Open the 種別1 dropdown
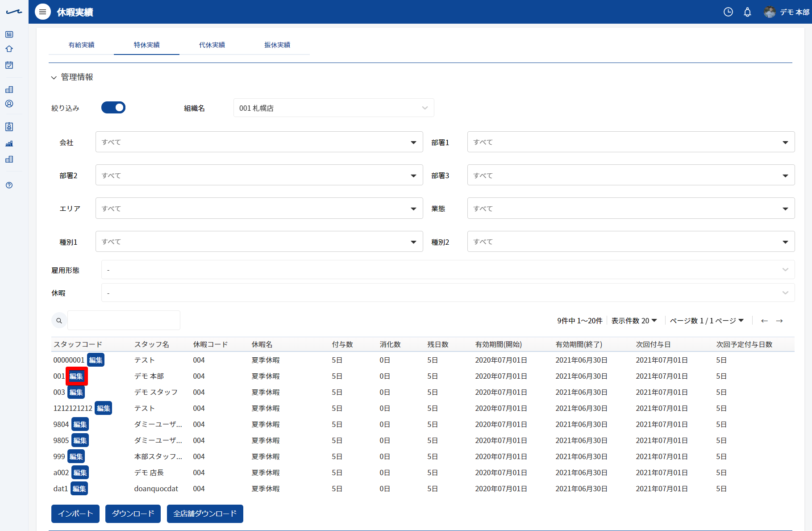812x531 pixels. tap(259, 242)
